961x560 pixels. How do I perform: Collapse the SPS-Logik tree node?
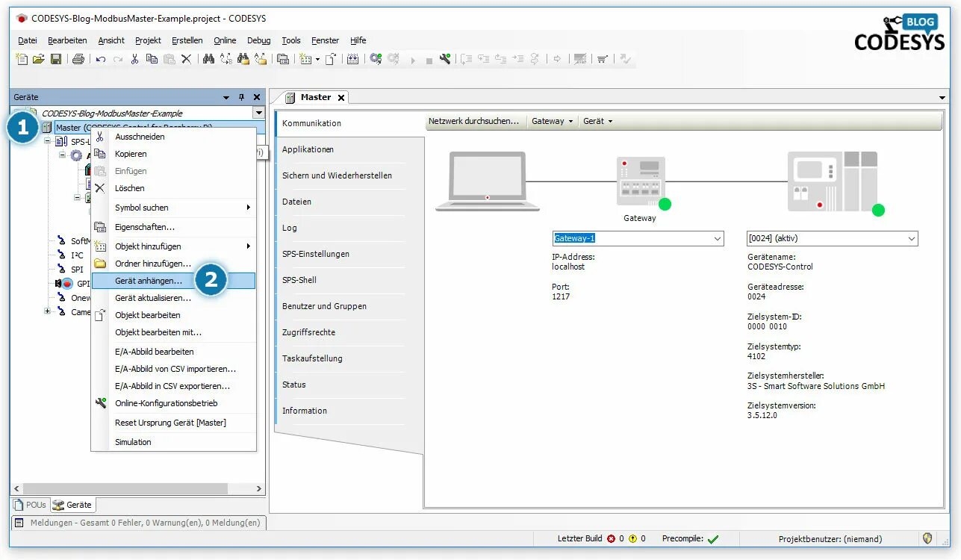click(47, 141)
